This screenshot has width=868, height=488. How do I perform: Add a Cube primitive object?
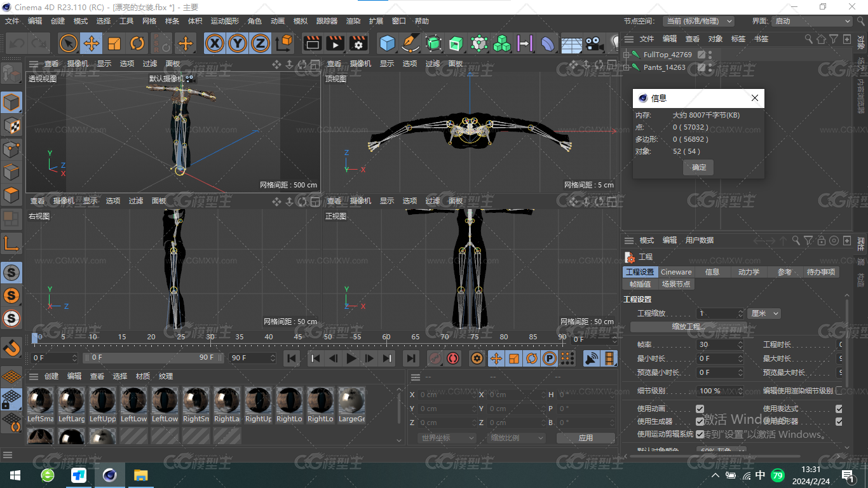(387, 43)
